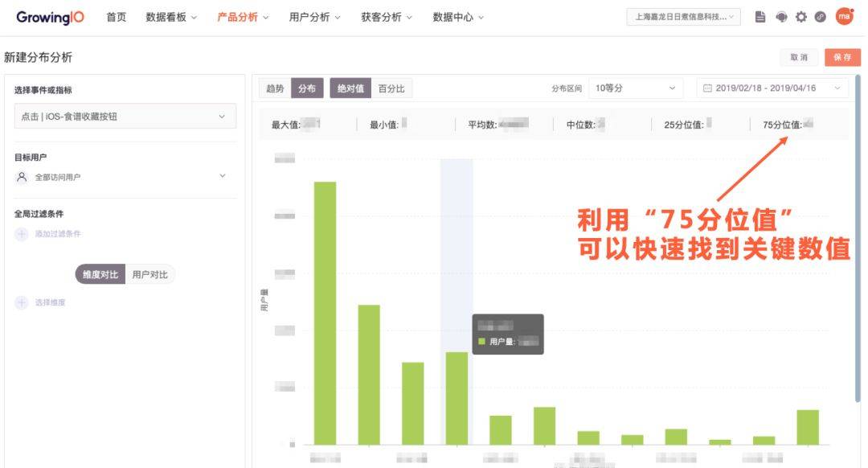Open the date range picker field
Screen dimensions: 868x468
(772, 88)
